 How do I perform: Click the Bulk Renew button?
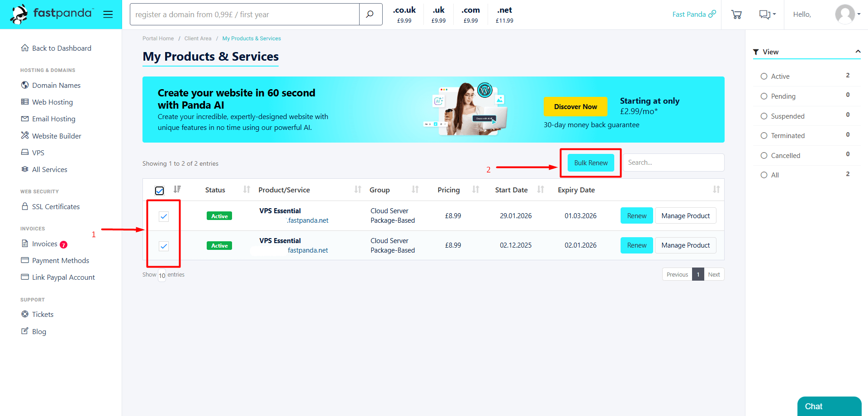point(591,163)
